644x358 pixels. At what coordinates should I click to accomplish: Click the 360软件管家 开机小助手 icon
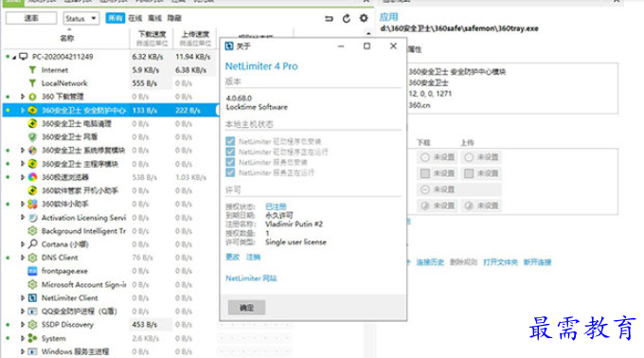tap(32, 190)
